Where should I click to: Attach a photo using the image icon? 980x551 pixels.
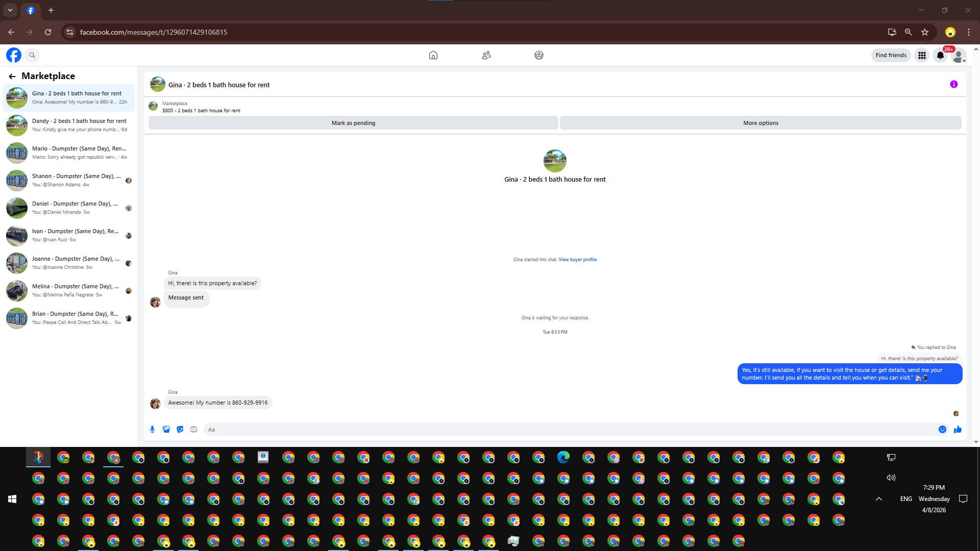(x=166, y=430)
